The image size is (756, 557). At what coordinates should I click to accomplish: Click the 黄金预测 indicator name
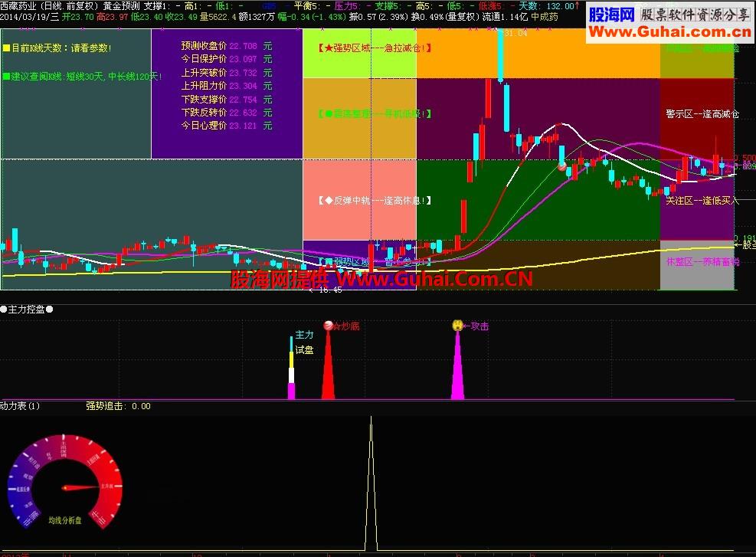tap(121, 6)
